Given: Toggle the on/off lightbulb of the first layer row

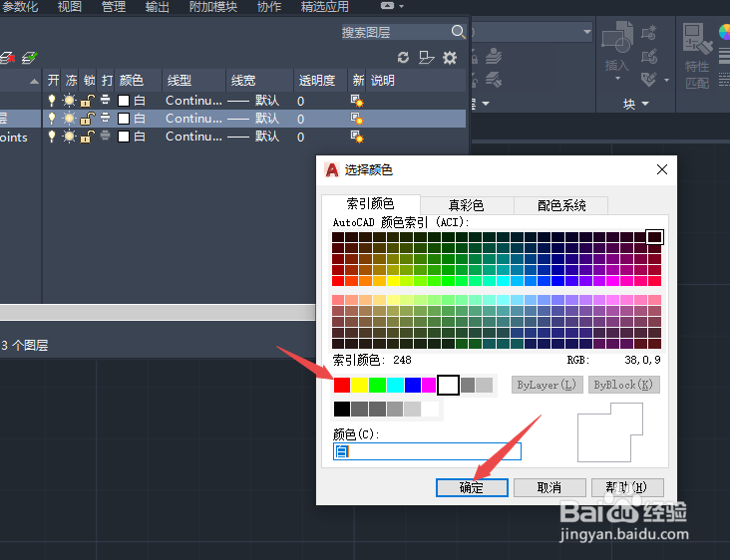Looking at the screenshot, I should coord(52,101).
